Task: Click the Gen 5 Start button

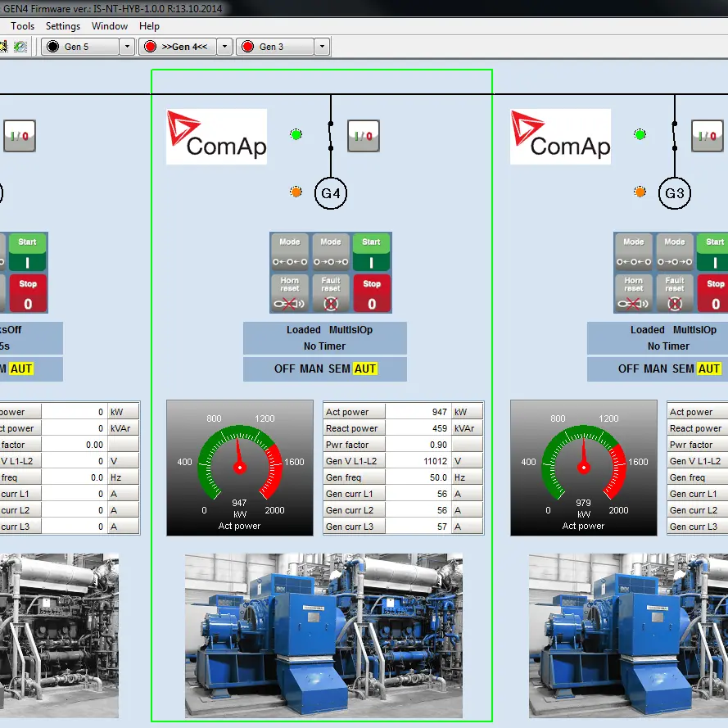Action: 27,252
